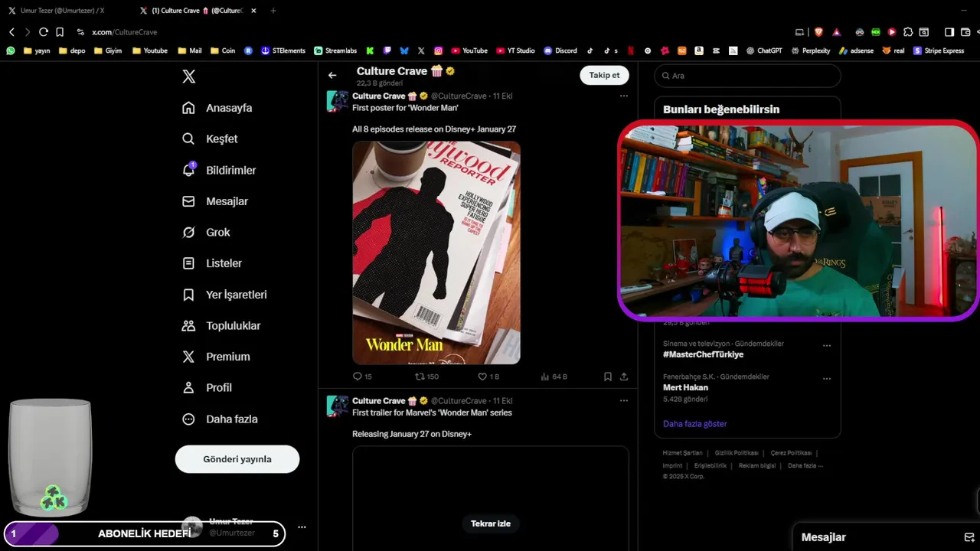Open YT Studio bookmark
The width and height of the screenshot is (980, 551).
[x=515, y=51]
